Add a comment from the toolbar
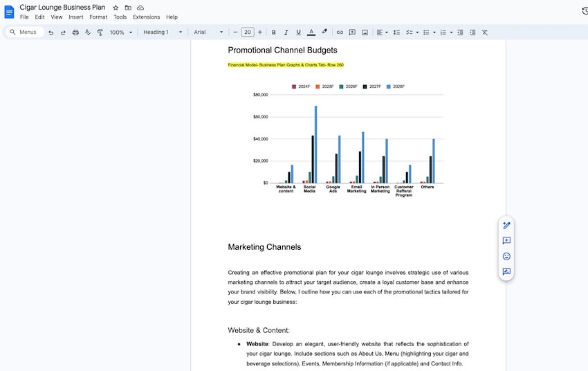This screenshot has height=371, width=588. pos(352,33)
